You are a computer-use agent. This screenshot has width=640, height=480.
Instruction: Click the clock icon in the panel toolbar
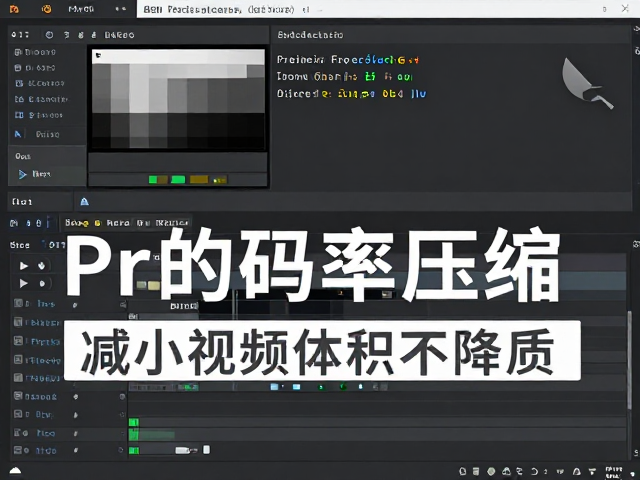(x=49, y=35)
